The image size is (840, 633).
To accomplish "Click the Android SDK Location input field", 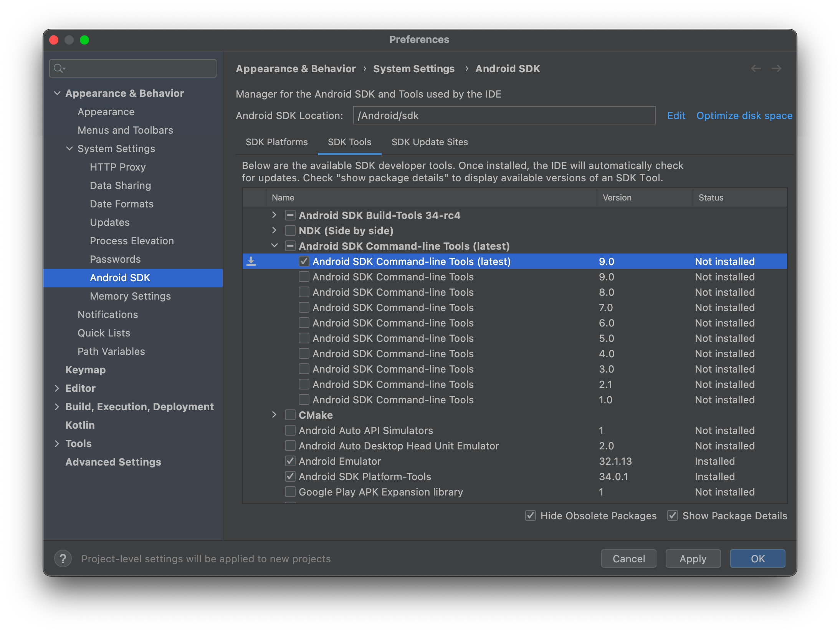I will point(503,115).
